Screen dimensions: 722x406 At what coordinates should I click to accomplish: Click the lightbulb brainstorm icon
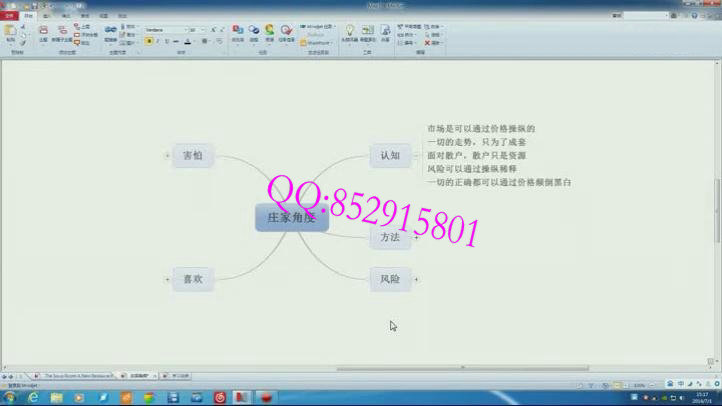(350, 32)
